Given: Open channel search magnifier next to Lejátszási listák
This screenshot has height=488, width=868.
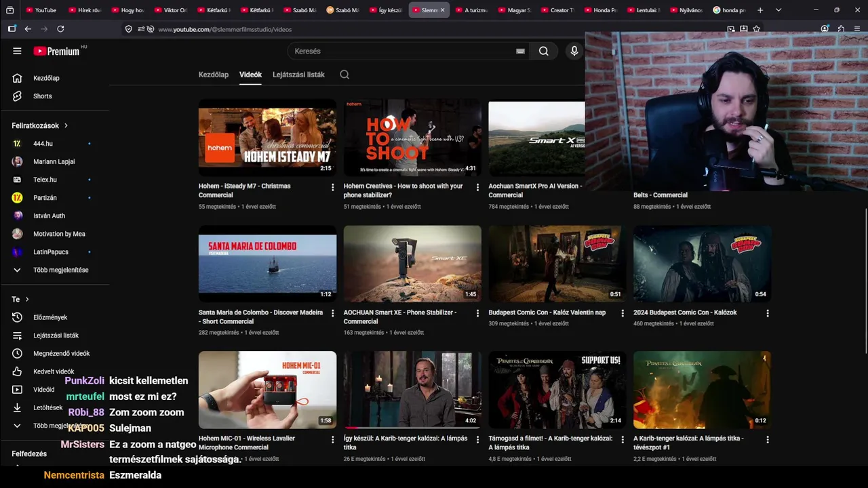Looking at the screenshot, I should (344, 75).
